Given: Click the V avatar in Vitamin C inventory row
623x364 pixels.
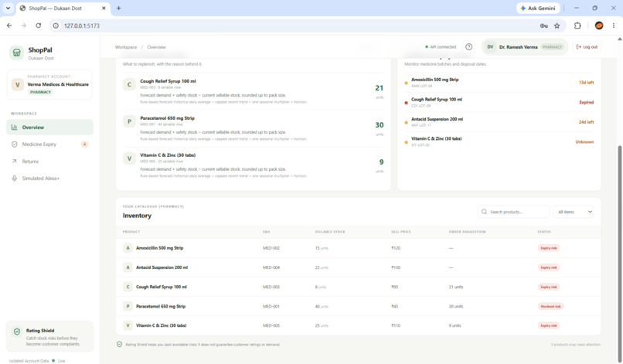Looking at the screenshot, I should pyautogui.click(x=128, y=325).
